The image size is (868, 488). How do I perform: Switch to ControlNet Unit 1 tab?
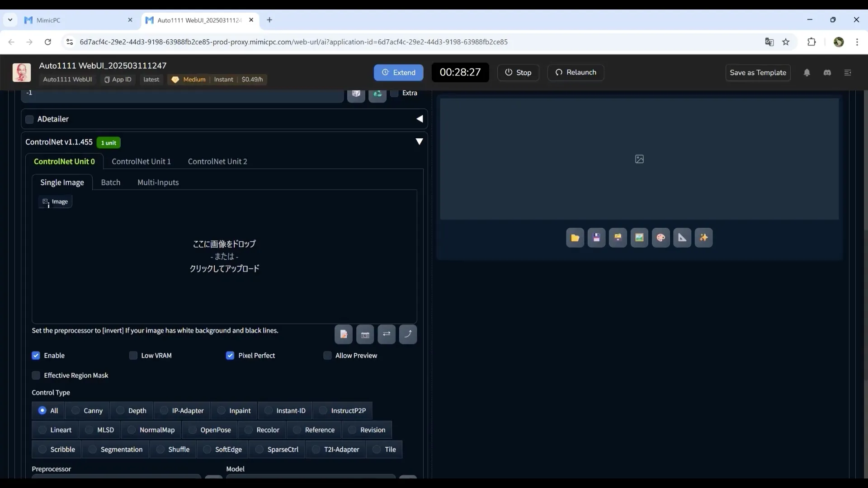(x=141, y=161)
